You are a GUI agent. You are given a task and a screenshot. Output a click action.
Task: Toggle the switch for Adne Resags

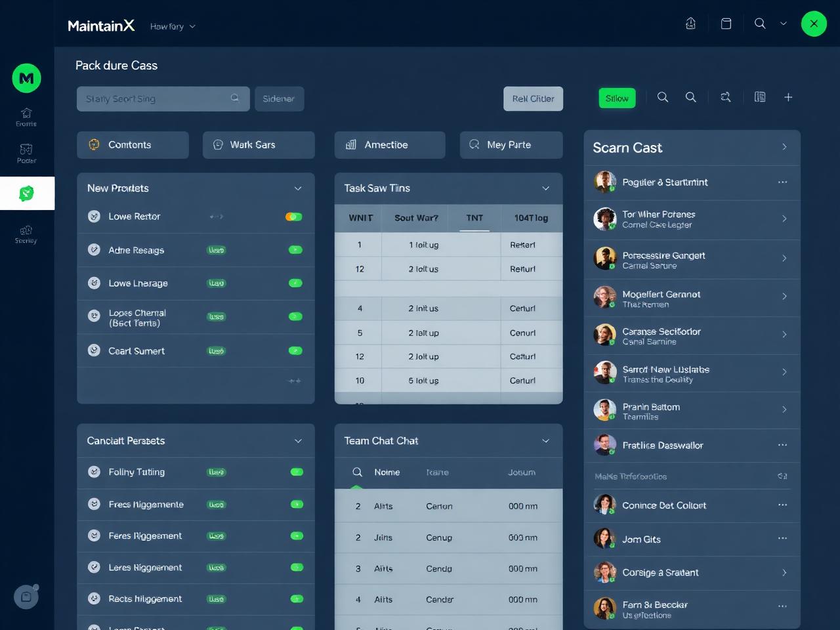(295, 249)
